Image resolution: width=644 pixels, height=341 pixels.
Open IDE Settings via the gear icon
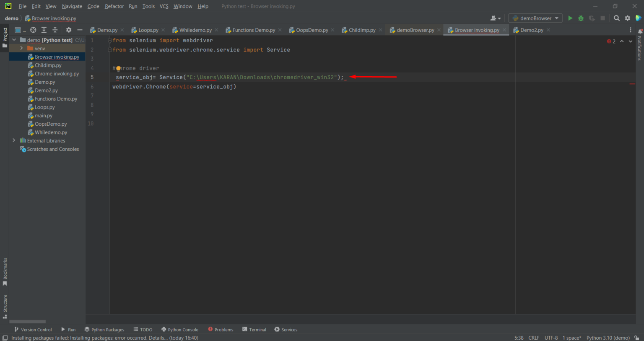[627, 18]
